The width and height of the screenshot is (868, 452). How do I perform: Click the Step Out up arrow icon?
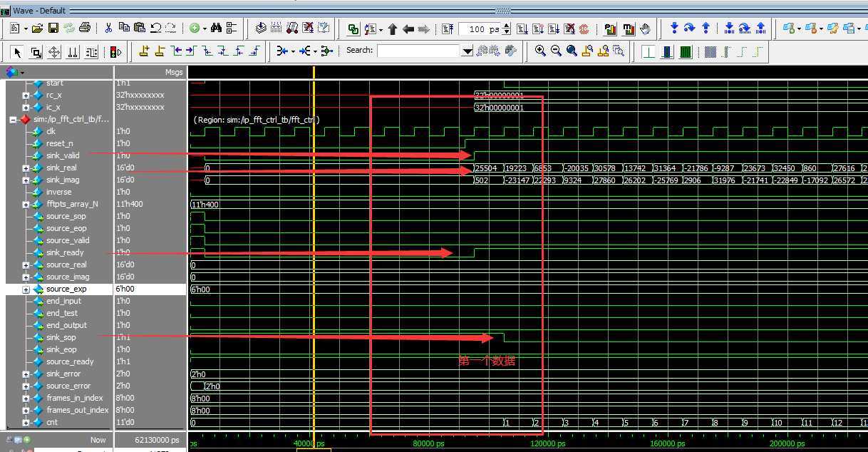coord(706,29)
